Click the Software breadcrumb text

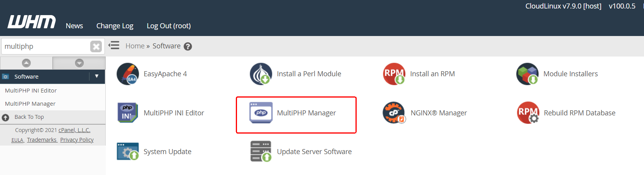point(167,46)
